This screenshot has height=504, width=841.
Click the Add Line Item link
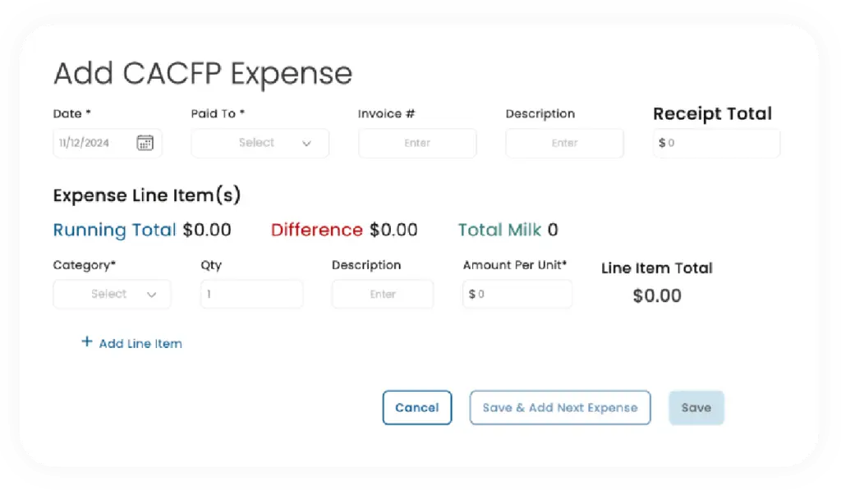(x=140, y=344)
